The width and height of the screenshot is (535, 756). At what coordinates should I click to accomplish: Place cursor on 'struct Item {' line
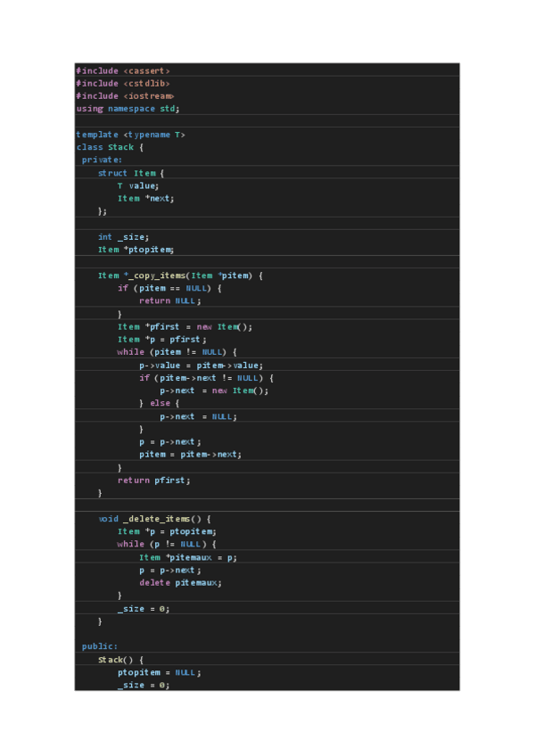pos(131,173)
